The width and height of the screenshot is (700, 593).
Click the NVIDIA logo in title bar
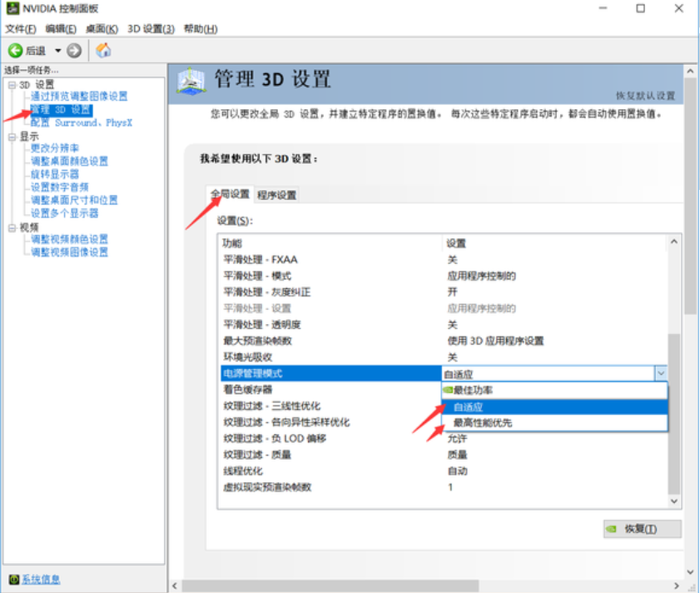[x=10, y=9]
